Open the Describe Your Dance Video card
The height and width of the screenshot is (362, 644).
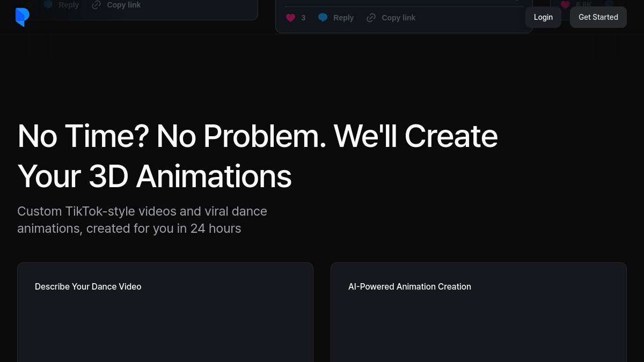pos(165,312)
